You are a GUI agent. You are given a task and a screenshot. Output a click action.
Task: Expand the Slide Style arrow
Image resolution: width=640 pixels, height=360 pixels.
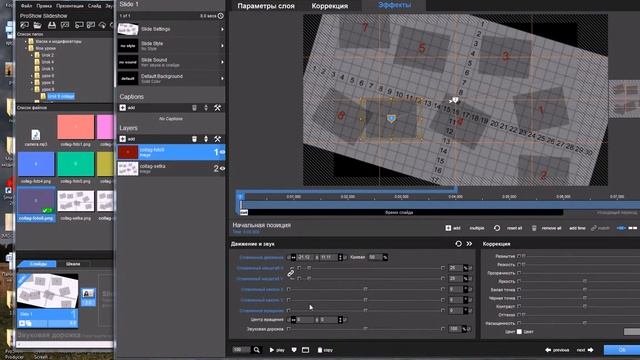(x=222, y=46)
